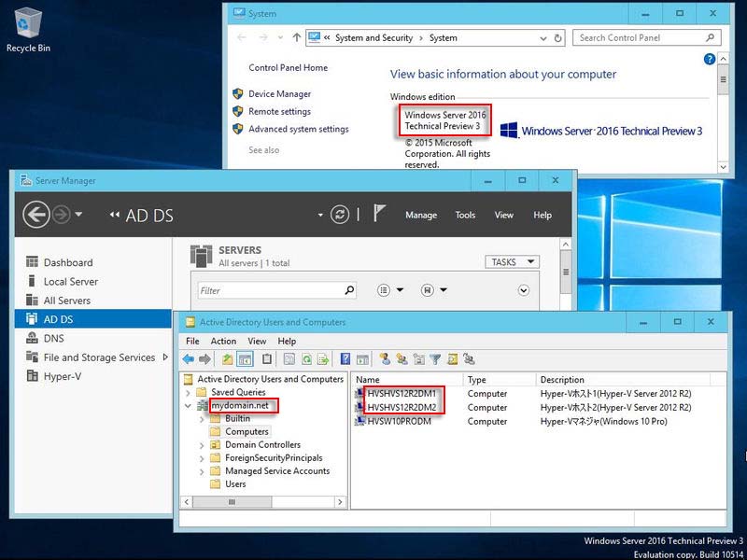The height and width of the screenshot is (560, 747).
Task: Select Builtin folder in directory tree
Action: [x=237, y=418]
